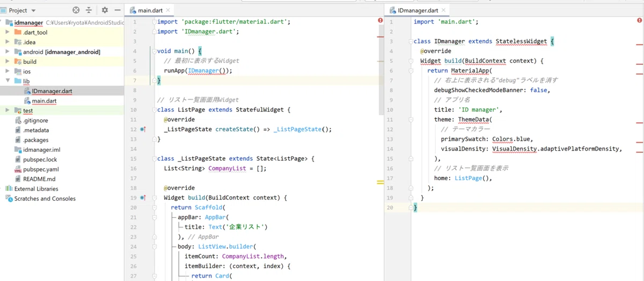
Task: Click 'ID manager' title string
Action: click(480, 110)
